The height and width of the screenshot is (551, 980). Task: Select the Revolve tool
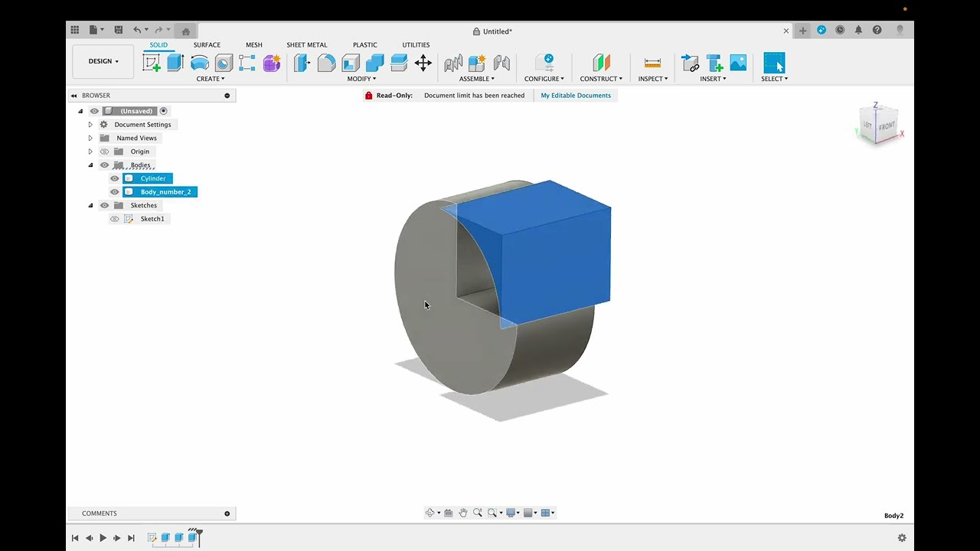click(x=199, y=63)
